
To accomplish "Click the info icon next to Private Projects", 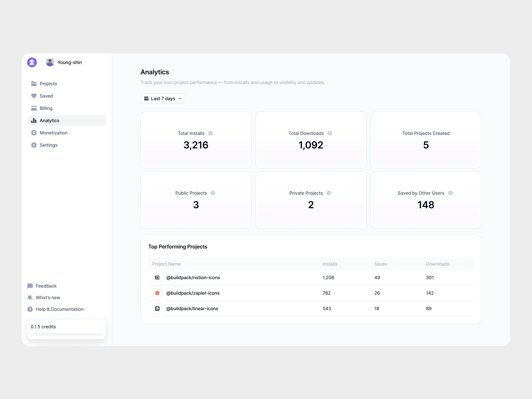I will click(x=329, y=193).
